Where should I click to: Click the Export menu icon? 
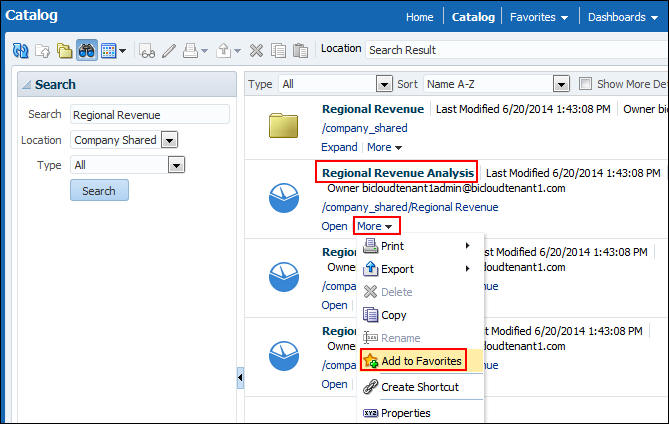click(x=370, y=269)
